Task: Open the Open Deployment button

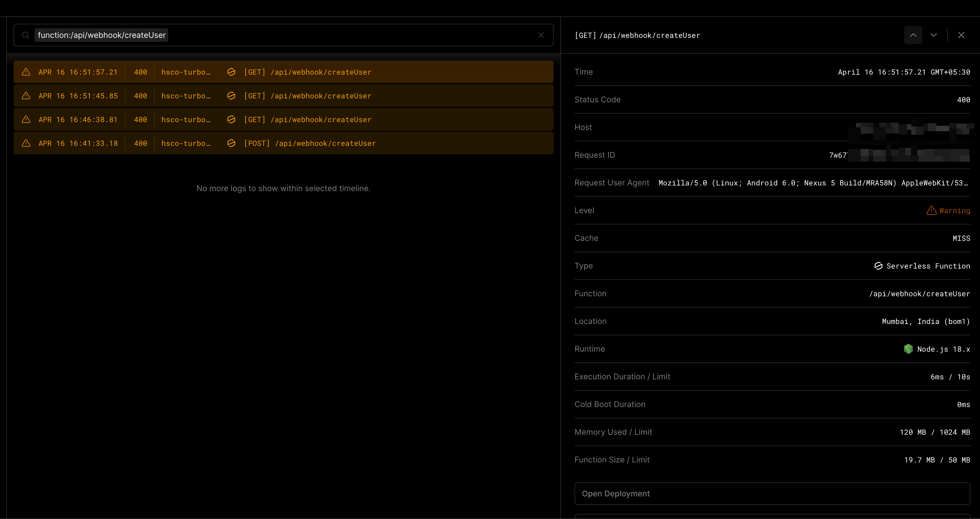Action: (x=772, y=494)
